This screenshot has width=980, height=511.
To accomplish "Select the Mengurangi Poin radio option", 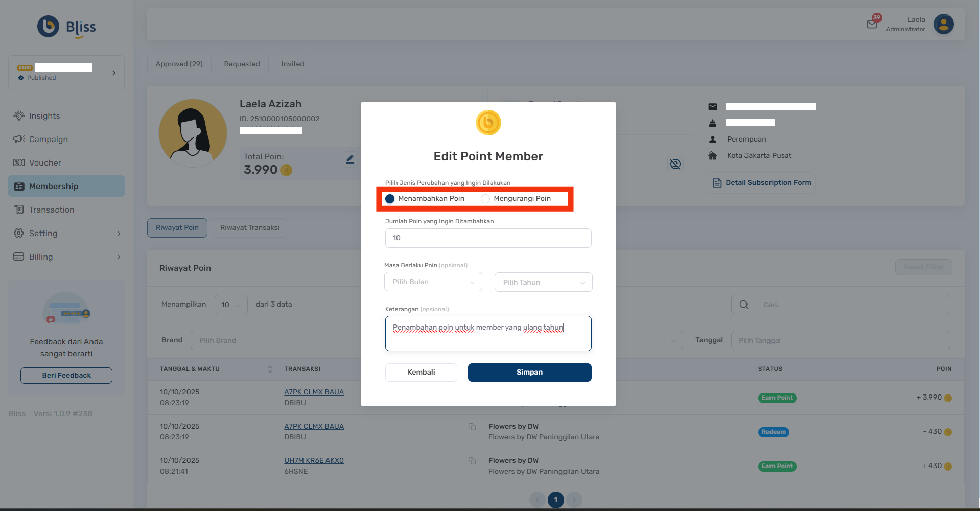I will coord(485,199).
